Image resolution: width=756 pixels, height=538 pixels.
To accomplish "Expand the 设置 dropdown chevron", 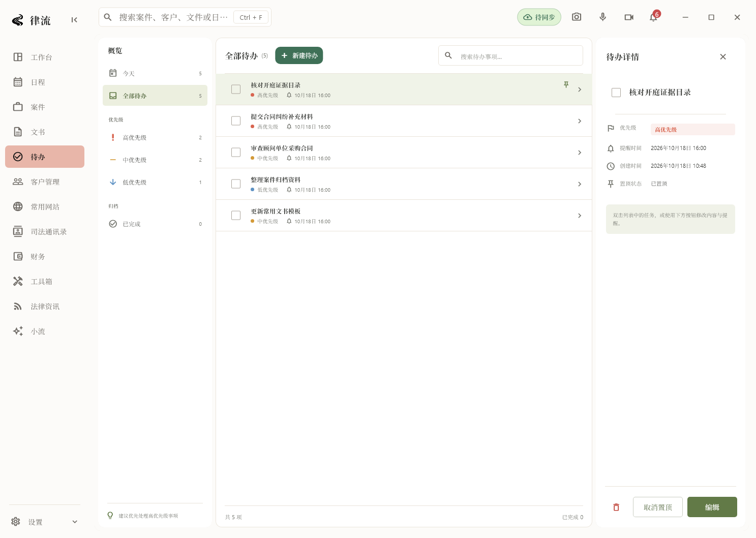I will coord(75,522).
